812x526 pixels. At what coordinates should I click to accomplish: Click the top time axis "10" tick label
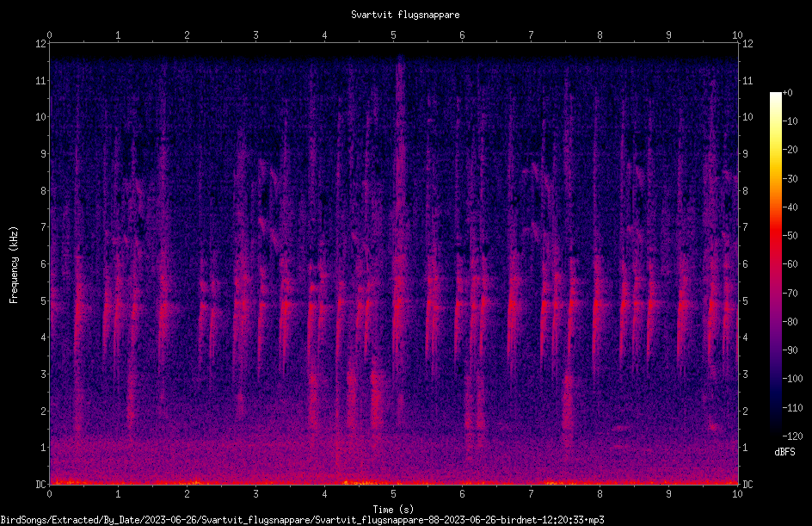737,34
